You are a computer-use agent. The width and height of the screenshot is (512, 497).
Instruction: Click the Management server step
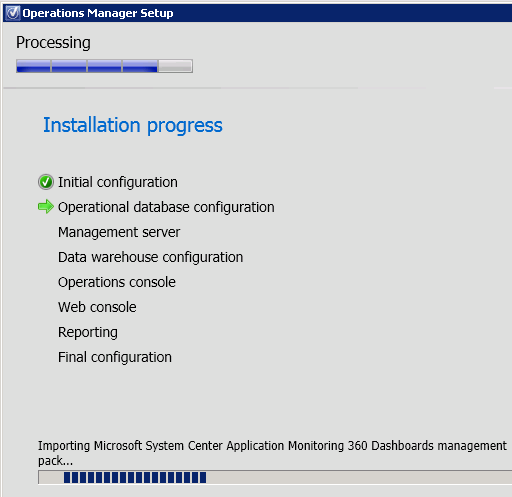click(x=119, y=232)
